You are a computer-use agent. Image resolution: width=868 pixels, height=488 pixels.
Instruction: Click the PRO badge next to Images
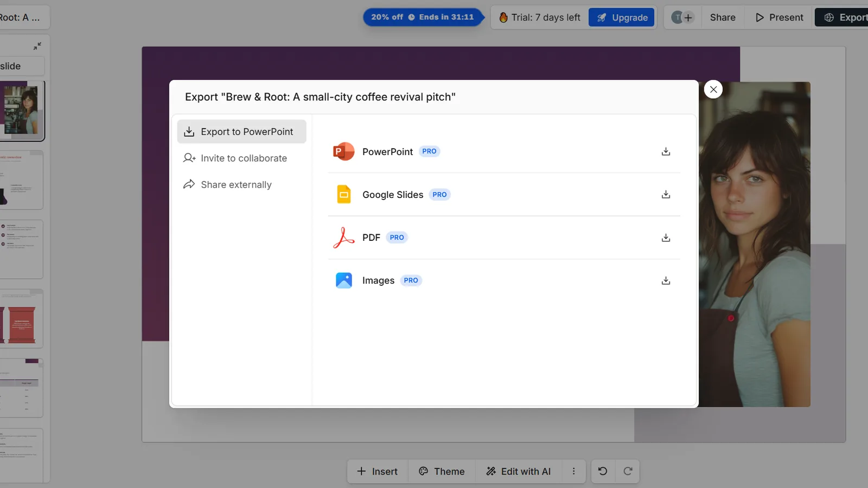coord(411,280)
